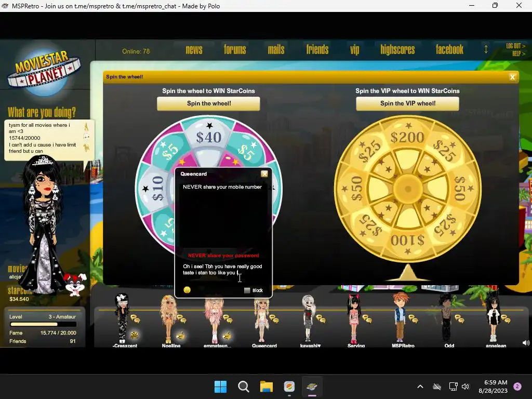Click the Friends 91 count

73,341
